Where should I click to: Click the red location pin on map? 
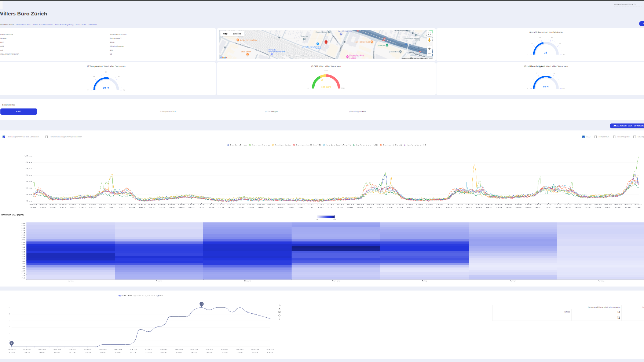click(326, 43)
